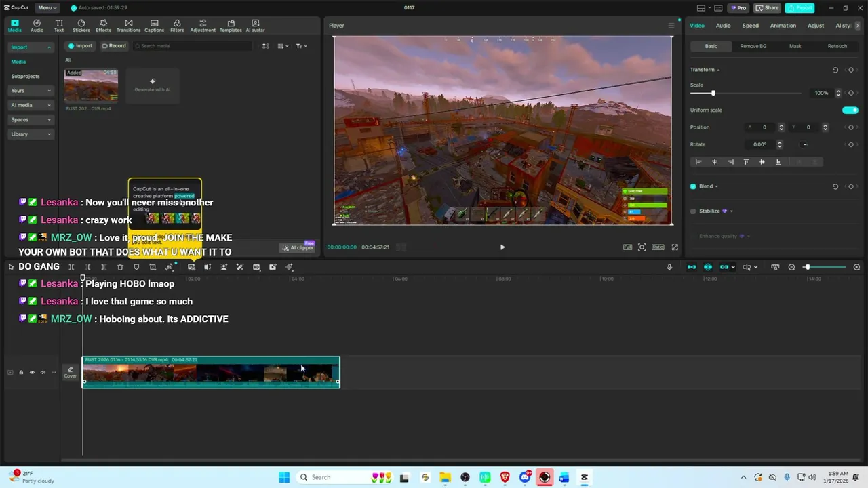The width and height of the screenshot is (868, 488).
Task: Open the Adjustment panel
Action: (x=203, y=26)
